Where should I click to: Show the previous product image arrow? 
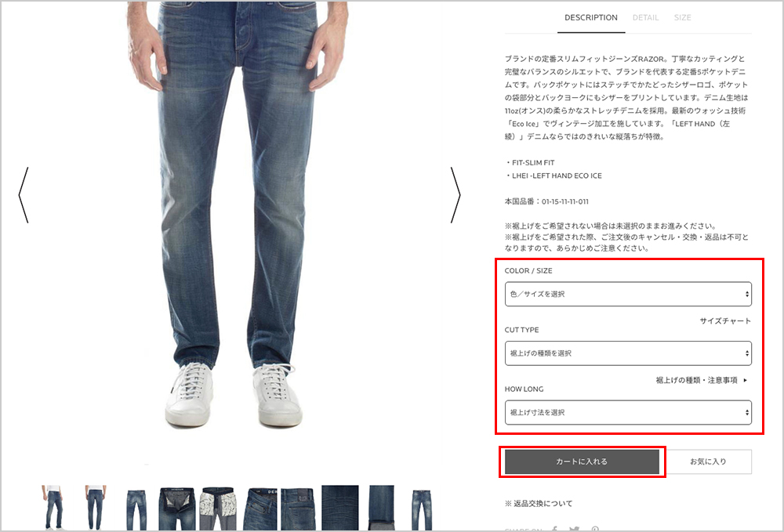pos(24,195)
